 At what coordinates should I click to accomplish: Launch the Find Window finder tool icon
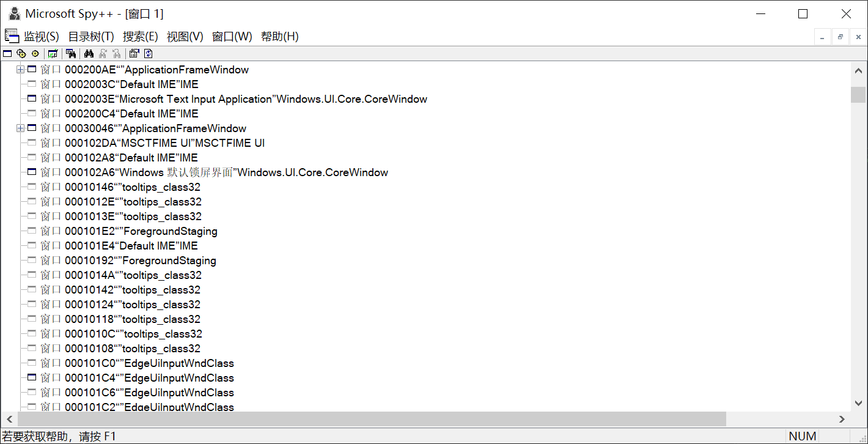tap(71, 54)
